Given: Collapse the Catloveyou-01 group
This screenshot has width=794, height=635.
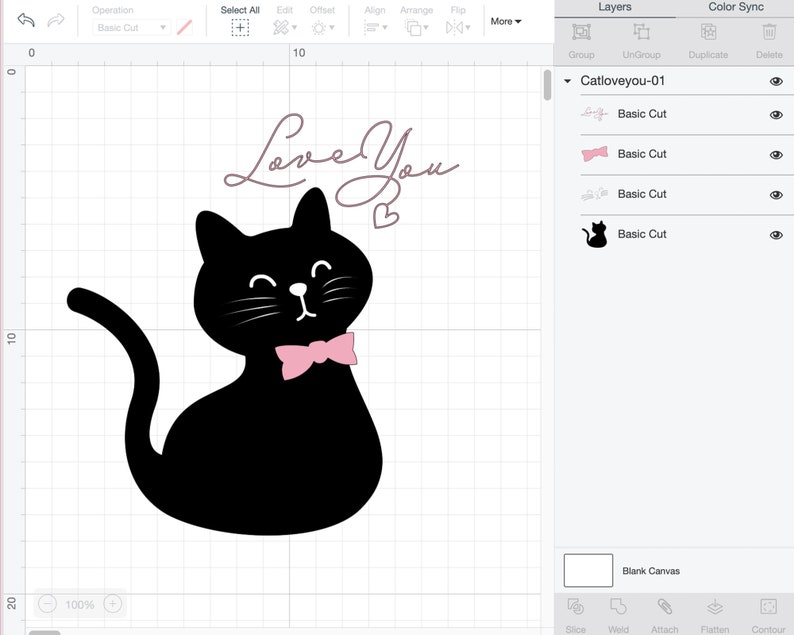Looking at the screenshot, I should [568, 81].
